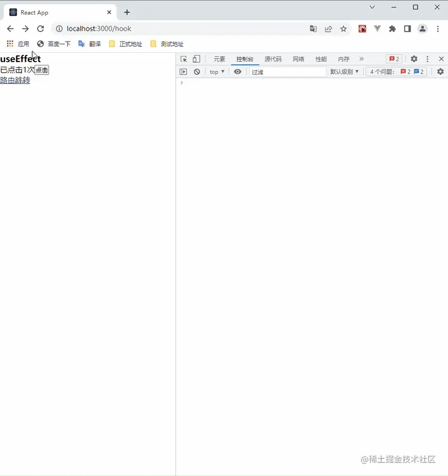Open Chrome extensions puzzle icon
448x476 pixels.
392,28
